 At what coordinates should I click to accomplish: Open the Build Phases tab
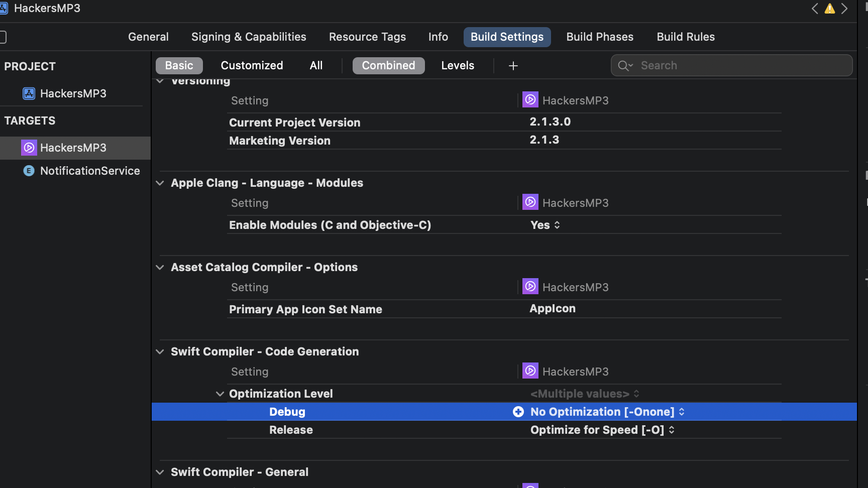600,37
